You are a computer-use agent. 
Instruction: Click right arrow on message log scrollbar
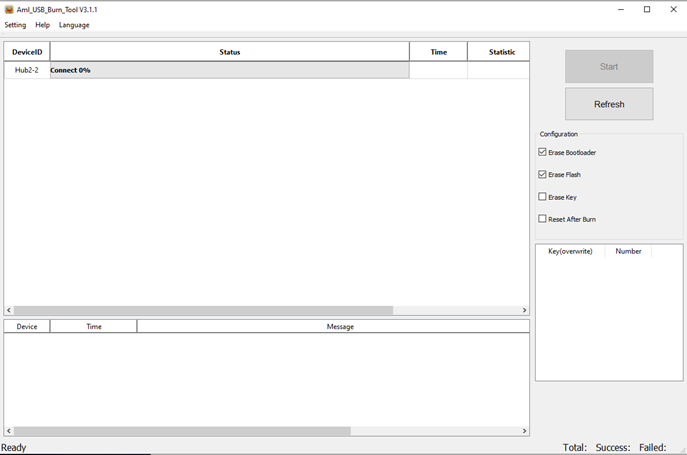coord(524,431)
